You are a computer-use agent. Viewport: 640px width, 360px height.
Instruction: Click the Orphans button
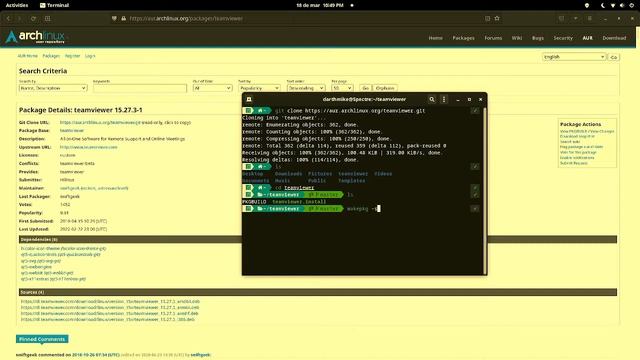(x=385, y=88)
